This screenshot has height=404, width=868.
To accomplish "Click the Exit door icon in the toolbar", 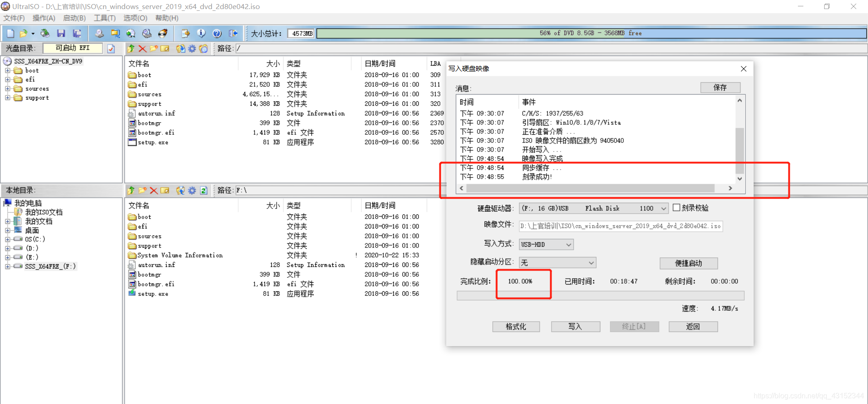I will pos(233,33).
